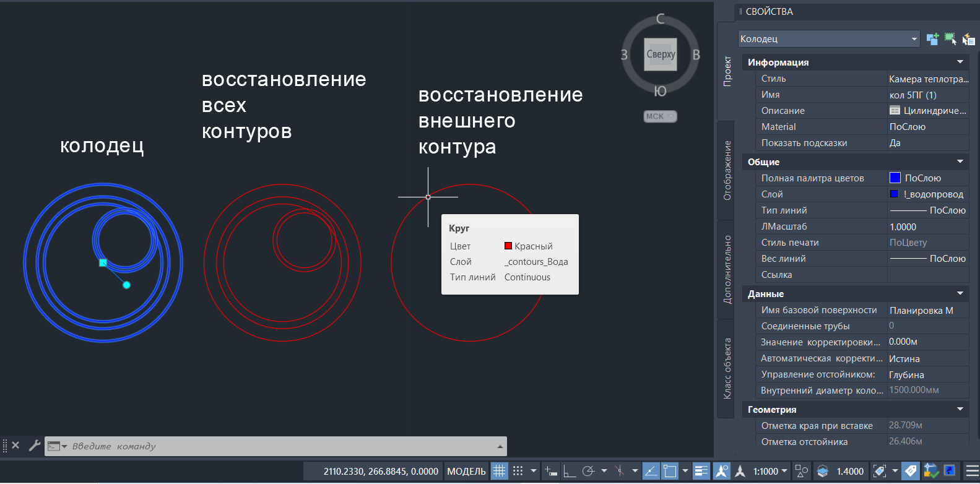The height and width of the screenshot is (484, 980).
Task: Toggle the drawing grid display
Action: tap(499, 472)
